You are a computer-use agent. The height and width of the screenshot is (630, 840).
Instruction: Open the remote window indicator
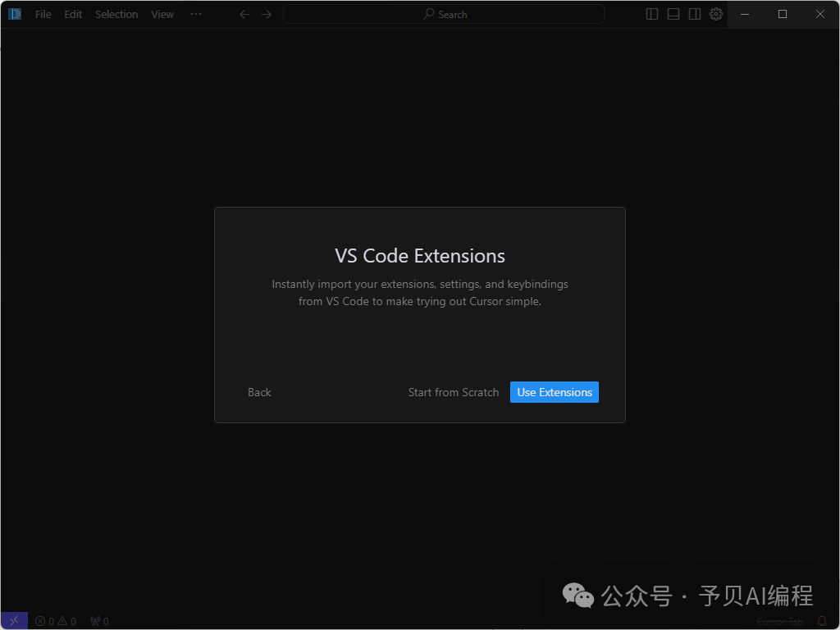[15, 620]
